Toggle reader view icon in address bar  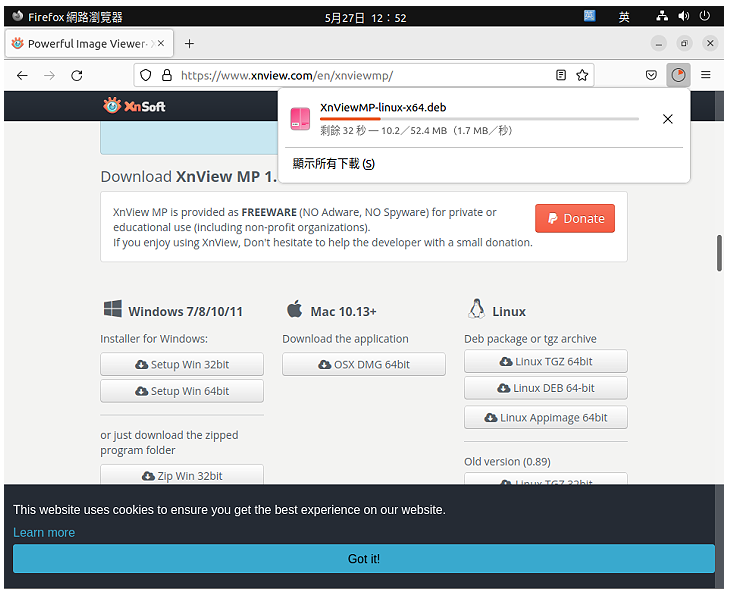pos(561,75)
